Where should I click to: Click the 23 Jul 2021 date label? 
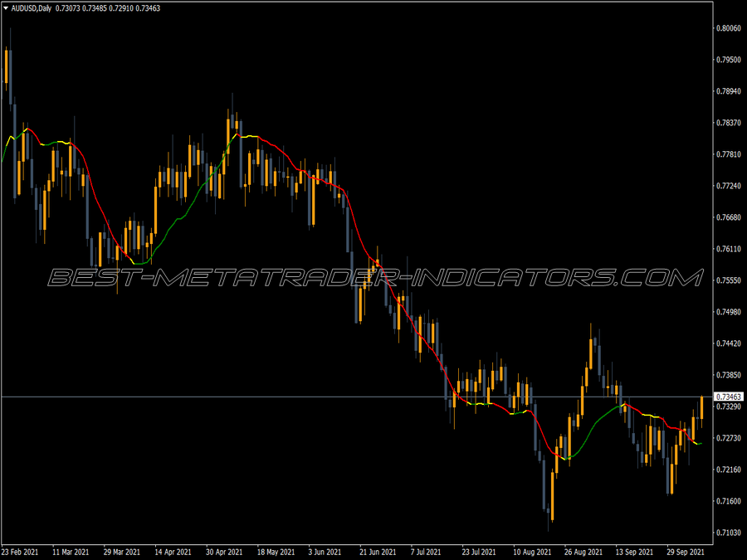tap(479, 552)
